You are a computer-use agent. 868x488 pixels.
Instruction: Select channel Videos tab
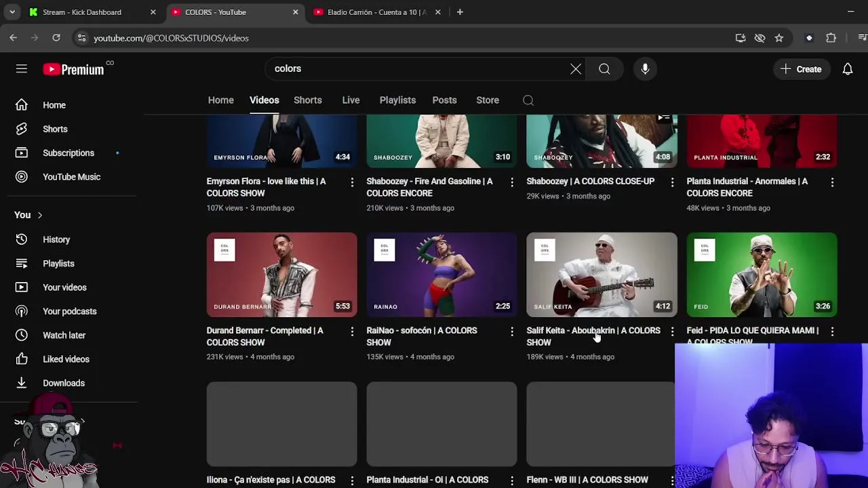tap(264, 100)
